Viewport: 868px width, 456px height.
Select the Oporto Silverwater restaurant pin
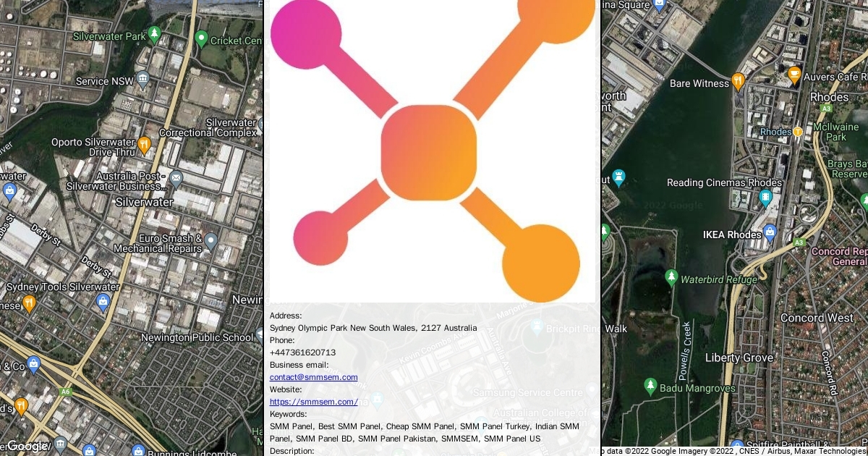tap(144, 144)
